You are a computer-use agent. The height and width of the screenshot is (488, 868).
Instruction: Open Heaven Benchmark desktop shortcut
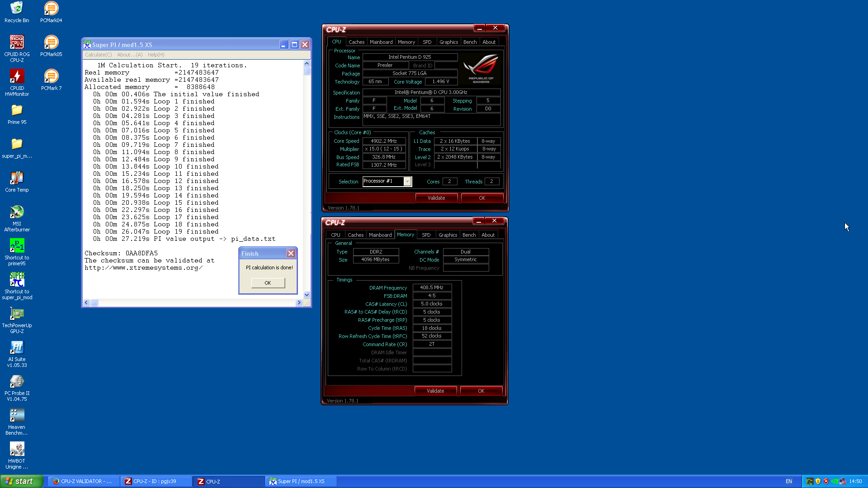tap(17, 422)
